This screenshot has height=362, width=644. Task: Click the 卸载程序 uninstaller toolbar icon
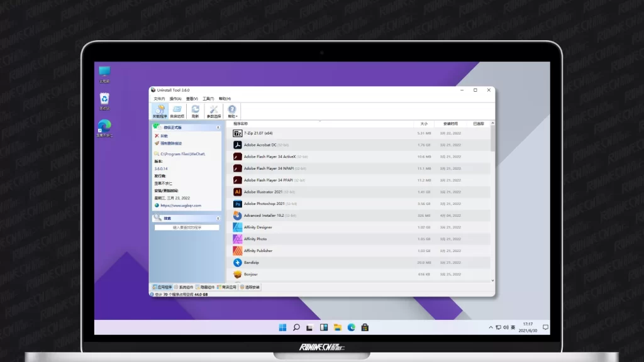(x=159, y=111)
